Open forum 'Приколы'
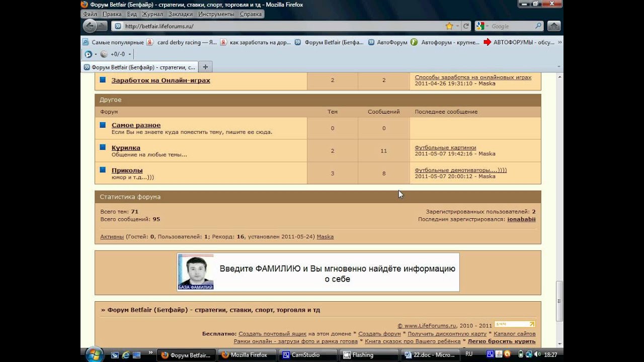Image resolution: width=644 pixels, height=362 pixels. point(127,170)
